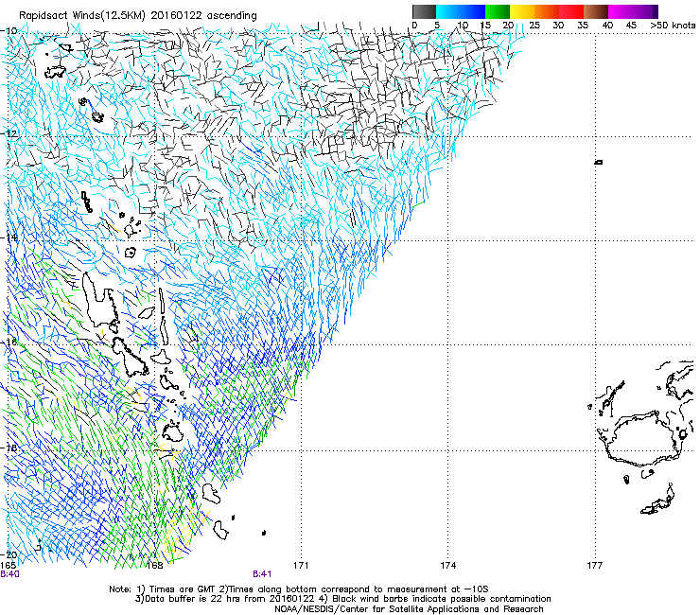The image size is (700, 615).
Task: Click the latitude label '-18'
Action: point(9,448)
